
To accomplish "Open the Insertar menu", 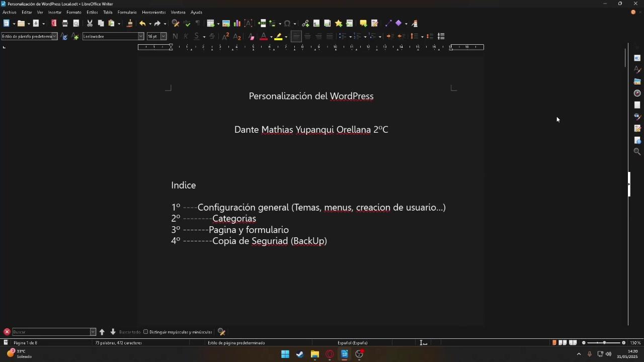I will pos(55,12).
